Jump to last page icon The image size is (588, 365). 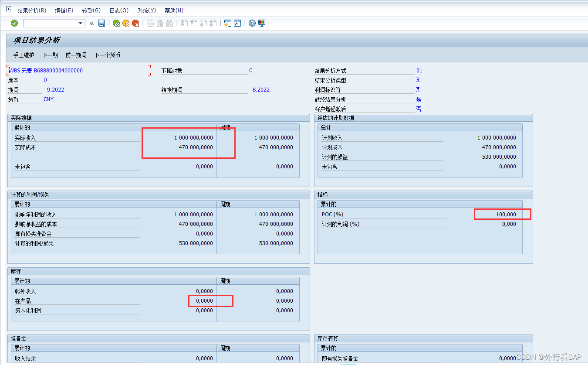pos(213,23)
